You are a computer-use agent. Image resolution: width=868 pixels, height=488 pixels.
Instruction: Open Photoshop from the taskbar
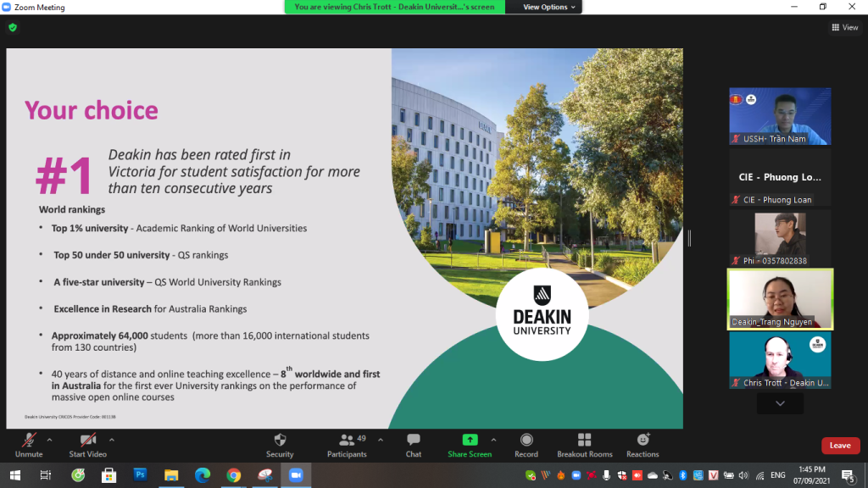click(x=140, y=475)
